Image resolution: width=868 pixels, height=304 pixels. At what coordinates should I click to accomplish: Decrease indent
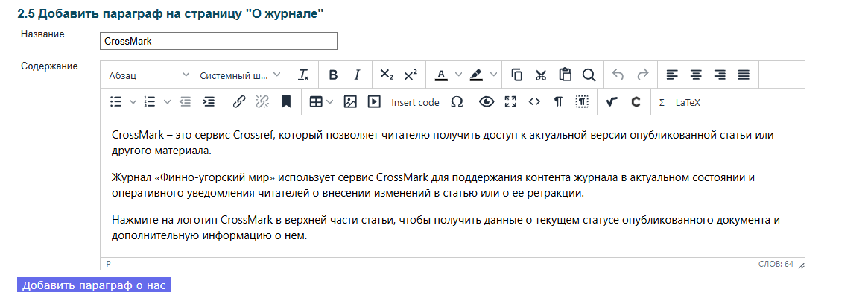[x=185, y=102]
